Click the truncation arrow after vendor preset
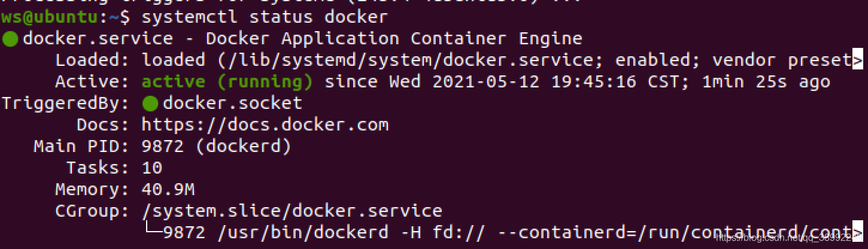This screenshot has height=249, width=868. (x=857, y=60)
